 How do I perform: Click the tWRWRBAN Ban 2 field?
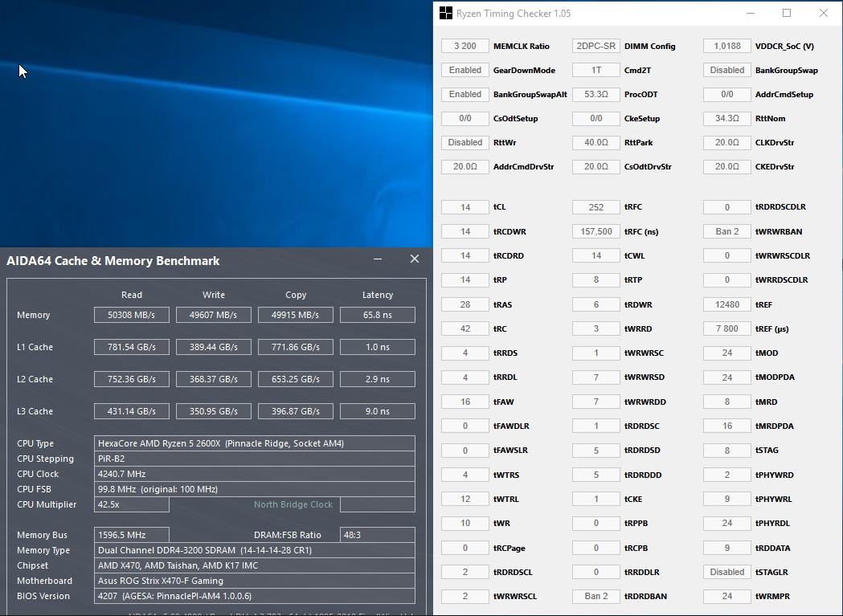[726, 231]
